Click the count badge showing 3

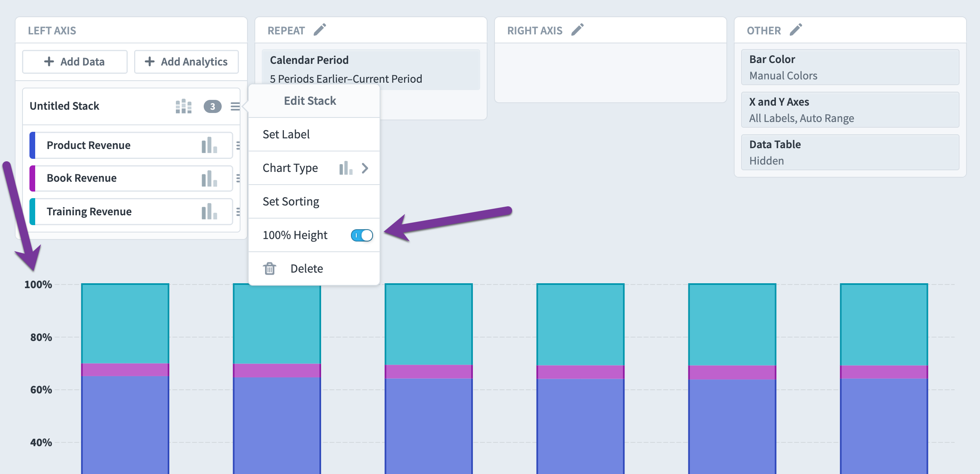213,106
